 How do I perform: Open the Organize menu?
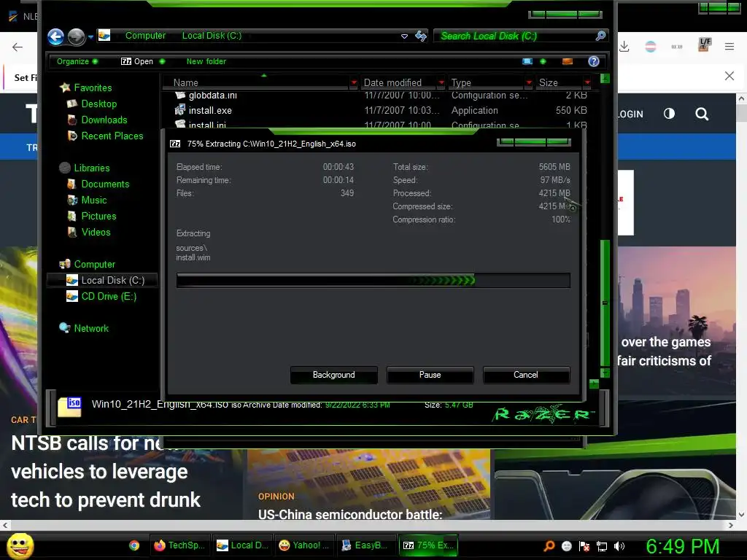click(77, 61)
